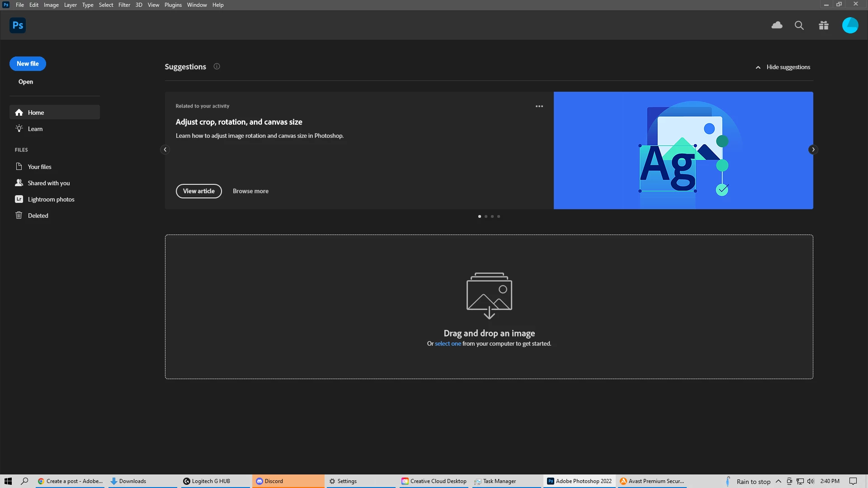Open the Deleted files trash item
Screen dimensions: 868x488
(38, 216)
